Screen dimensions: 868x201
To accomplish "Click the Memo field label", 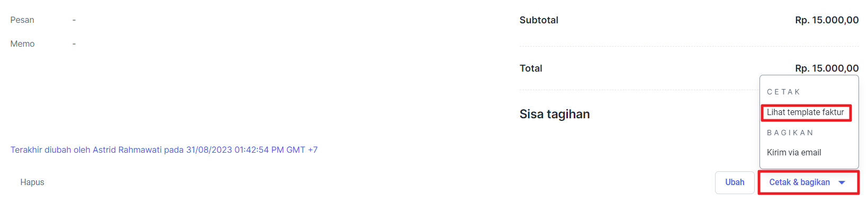I will click(x=22, y=44).
